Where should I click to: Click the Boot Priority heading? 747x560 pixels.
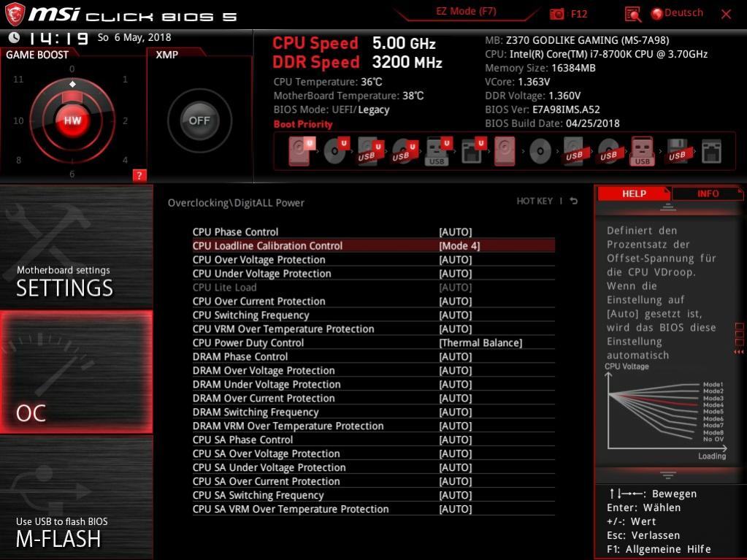(303, 124)
